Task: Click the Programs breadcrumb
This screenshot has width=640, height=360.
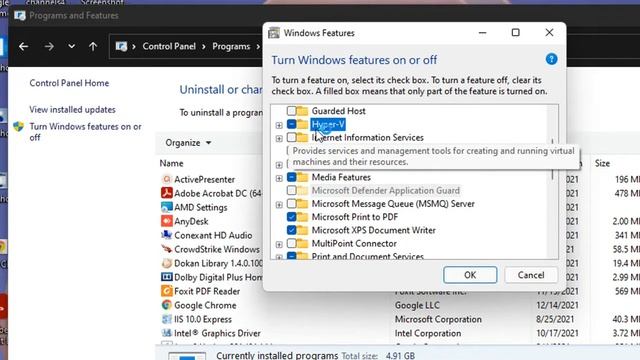Action: click(x=231, y=47)
